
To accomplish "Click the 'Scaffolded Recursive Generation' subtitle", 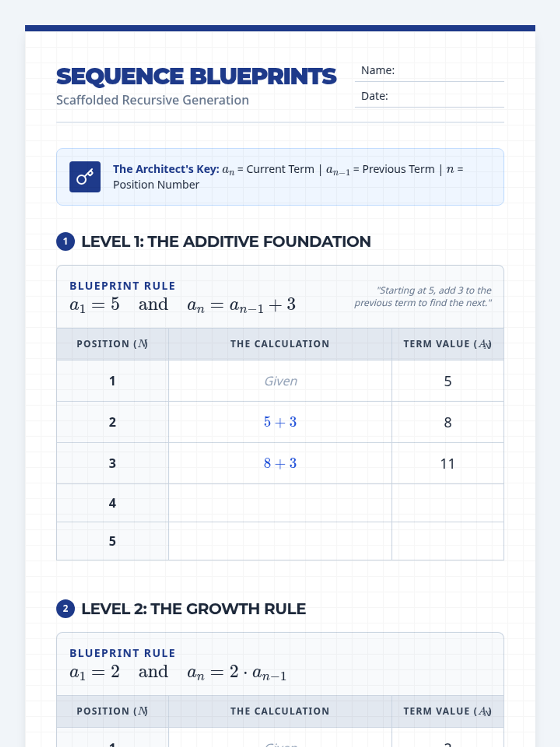I will click(153, 100).
